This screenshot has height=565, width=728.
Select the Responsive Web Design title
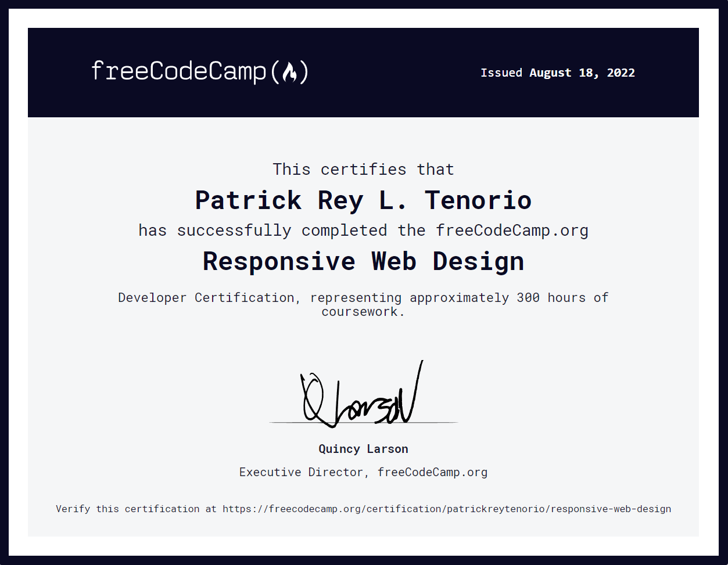tap(364, 261)
